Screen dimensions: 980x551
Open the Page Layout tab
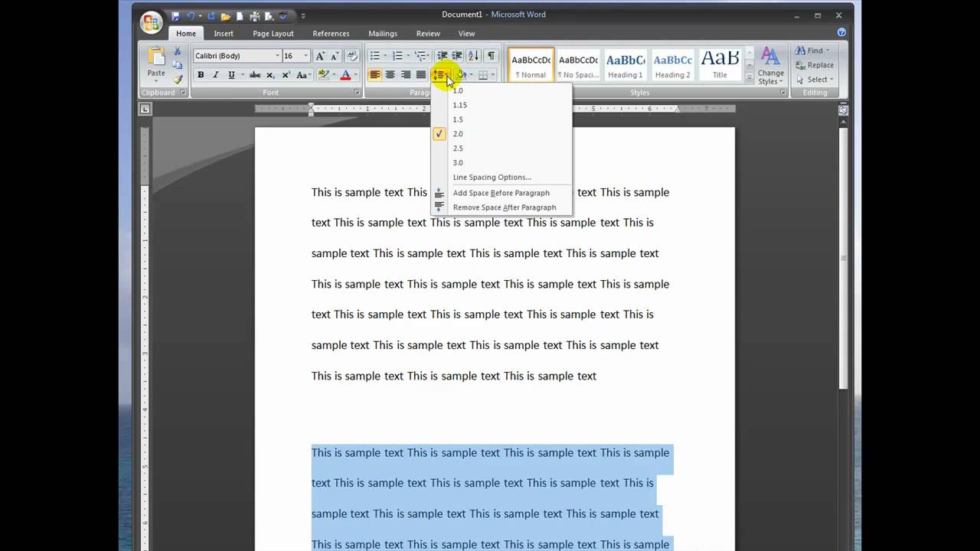tap(273, 34)
